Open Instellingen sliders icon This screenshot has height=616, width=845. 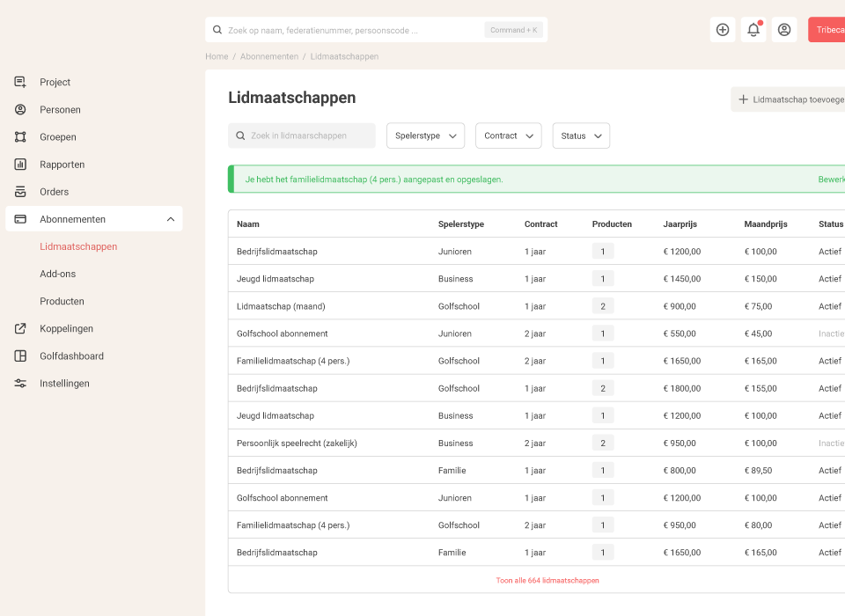tap(20, 384)
